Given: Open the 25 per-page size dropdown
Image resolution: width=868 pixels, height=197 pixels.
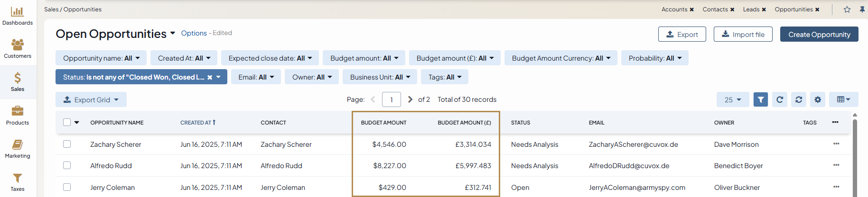Looking at the screenshot, I should (x=732, y=99).
